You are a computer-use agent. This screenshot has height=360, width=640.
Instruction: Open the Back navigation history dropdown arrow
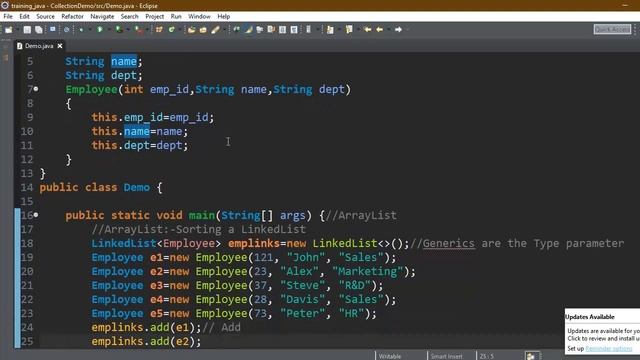click(x=388, y=29)
